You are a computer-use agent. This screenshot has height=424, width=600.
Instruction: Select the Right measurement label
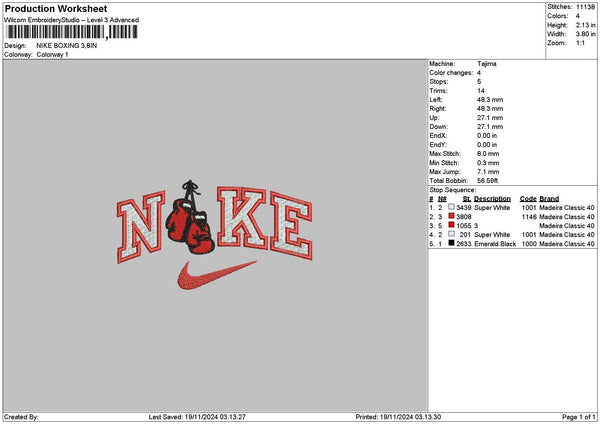coord(437,109)
